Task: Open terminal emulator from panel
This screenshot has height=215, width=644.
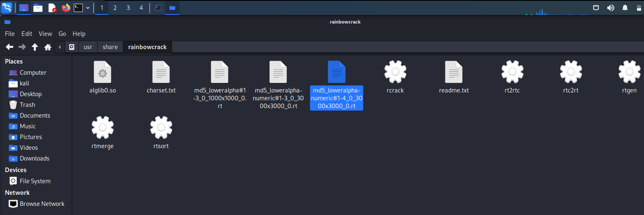Action: [78, 8]
